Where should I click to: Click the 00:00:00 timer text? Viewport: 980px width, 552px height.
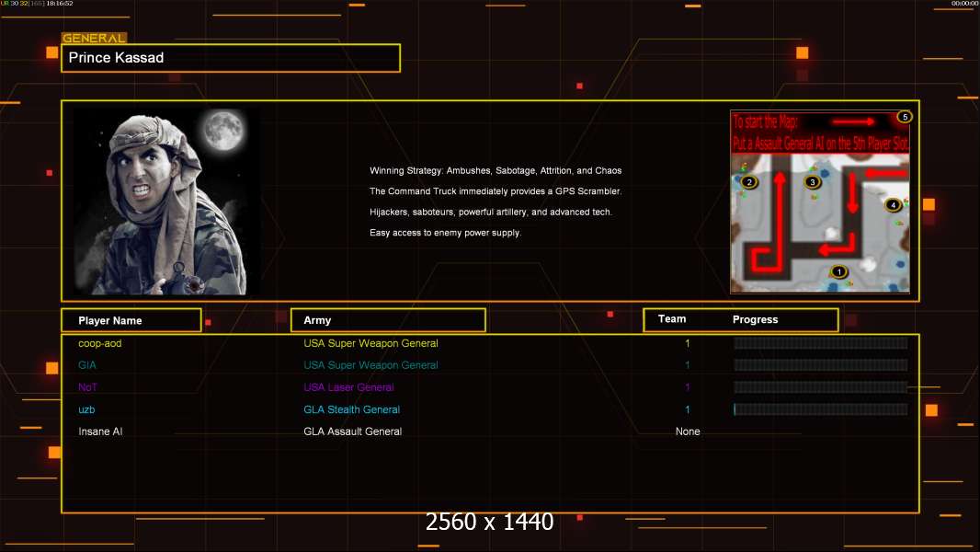[x=964, y=3]
